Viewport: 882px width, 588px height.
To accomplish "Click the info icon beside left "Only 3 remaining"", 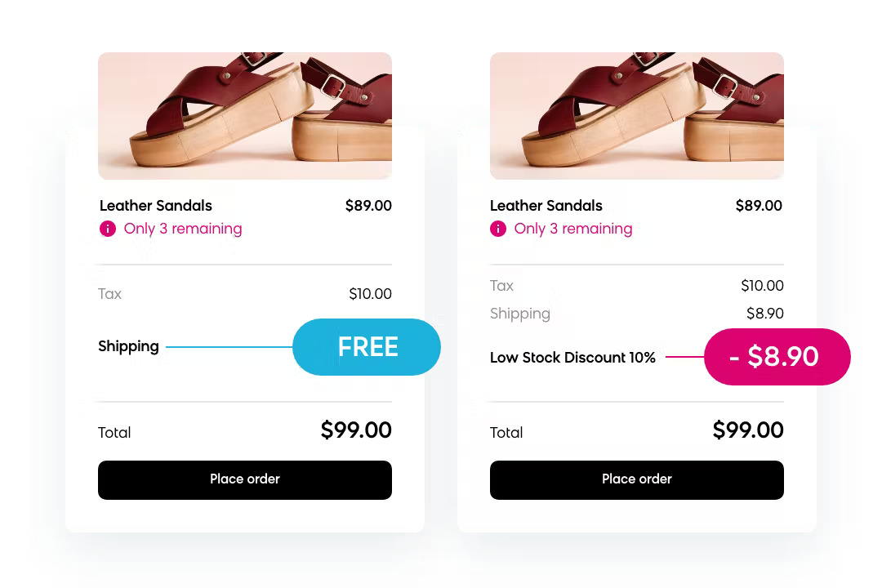I will pos(107,229).
